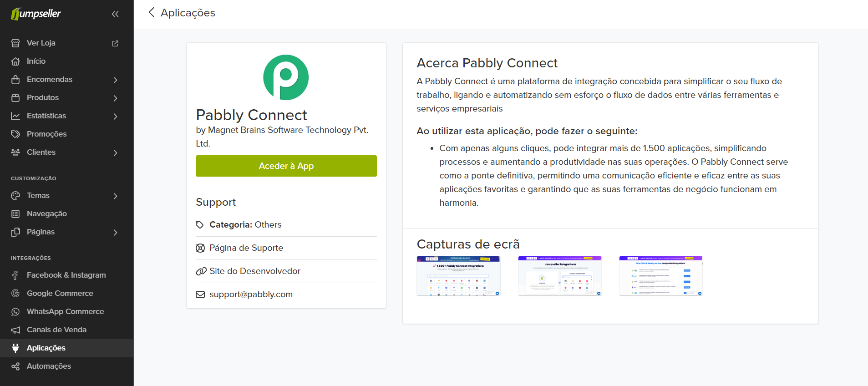This screenshot has width=868, height=386.
Task: Collapse the sidebar with double-chevron icon
Action: [x=115, y=14]
